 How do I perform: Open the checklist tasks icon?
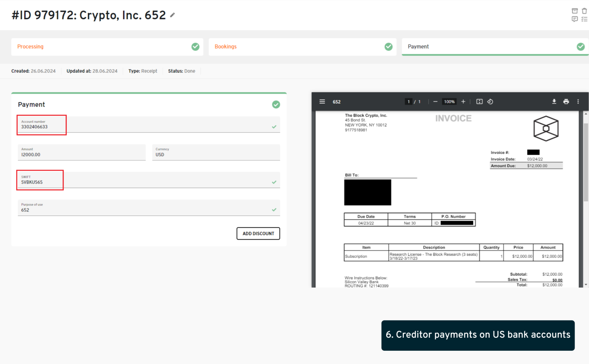[584, 19]
